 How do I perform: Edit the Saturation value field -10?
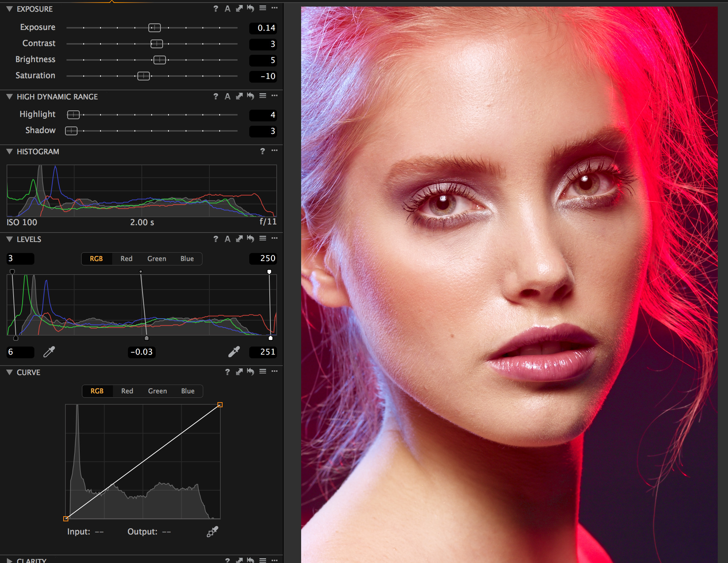coord(263,76)
